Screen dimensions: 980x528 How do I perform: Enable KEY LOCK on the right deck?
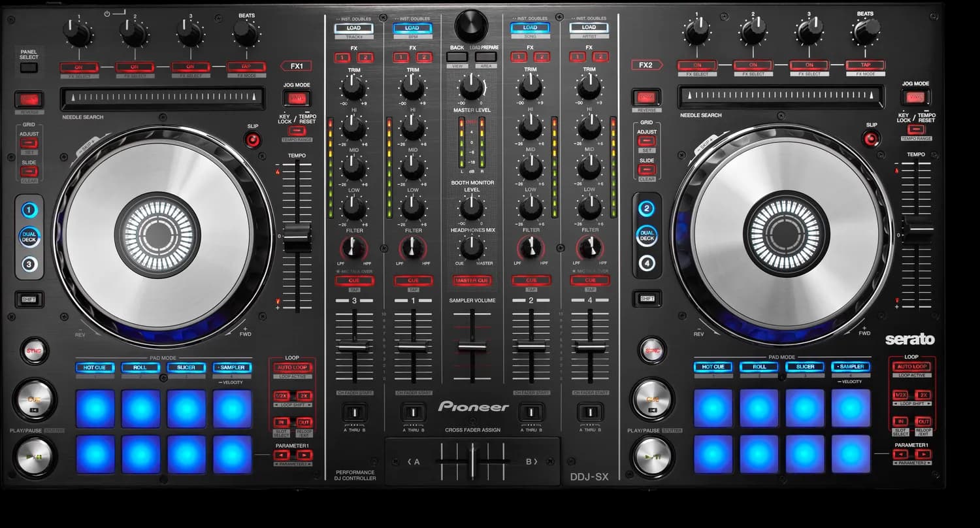(x=916, y=129)
